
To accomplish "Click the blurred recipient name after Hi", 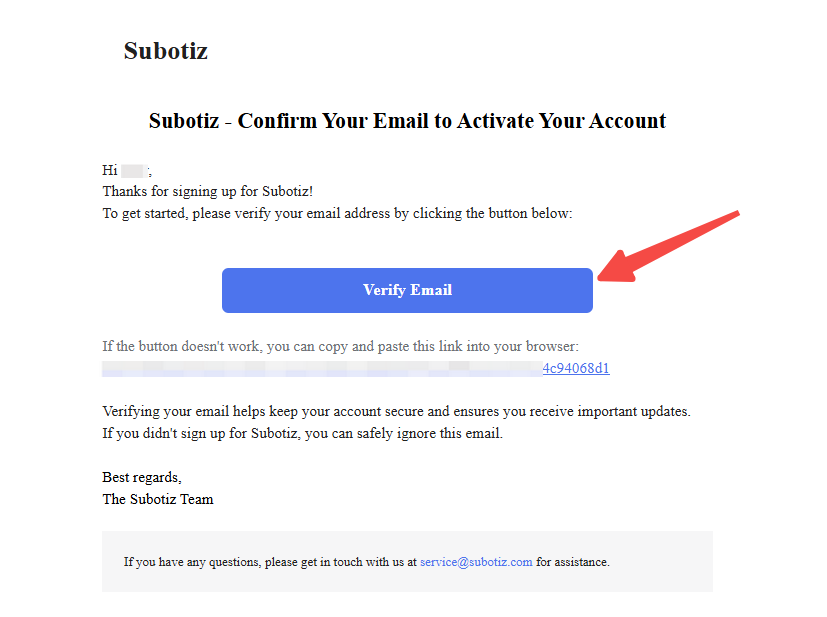I will coord(134,171).
